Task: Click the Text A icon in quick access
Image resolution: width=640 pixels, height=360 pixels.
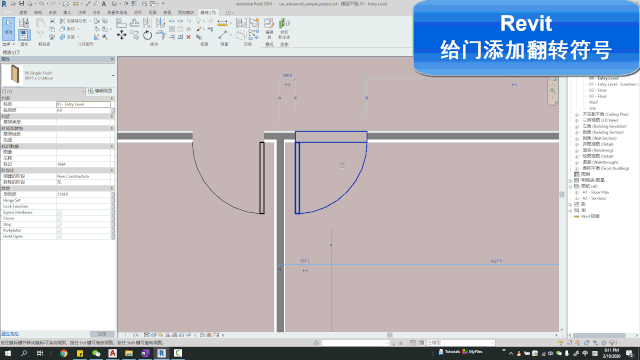Action: [104, 4]
